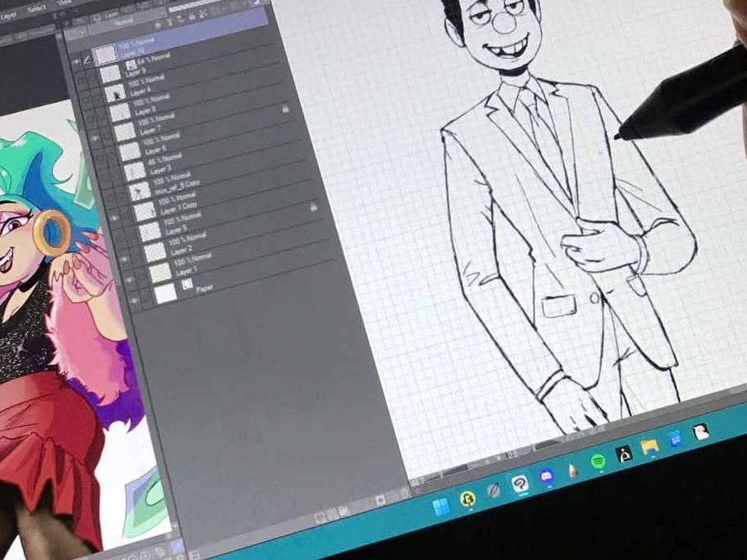747x560 pixels.
Task: Click the pen editing icon on Layer 10
Action: [87, 60]
